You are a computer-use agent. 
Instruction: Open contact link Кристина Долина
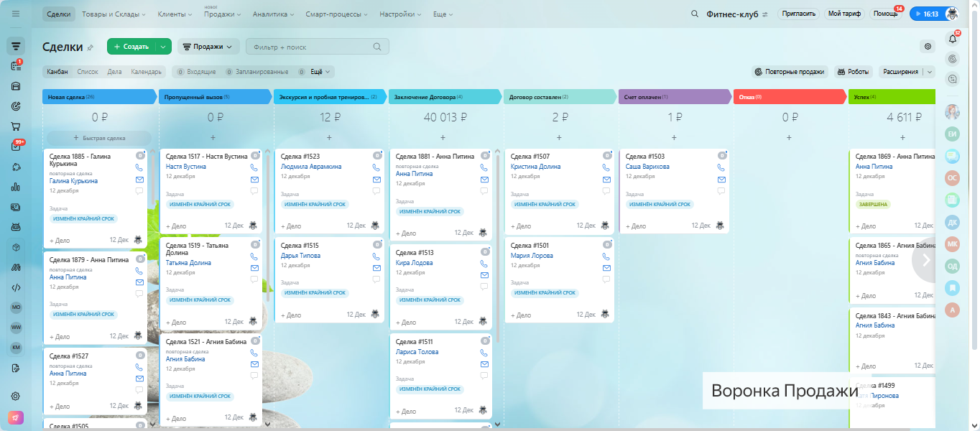tap(535, 167)
